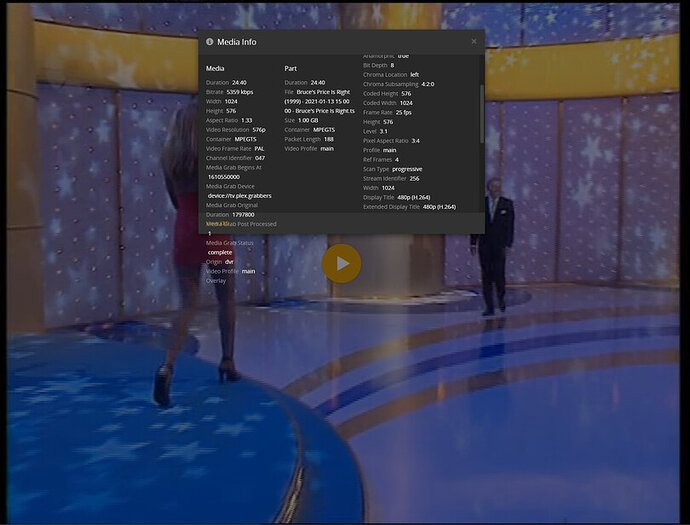Select the Aspect Ratio value 1.33
This screenshot has height=525, width=690.
tap(247, 120)
